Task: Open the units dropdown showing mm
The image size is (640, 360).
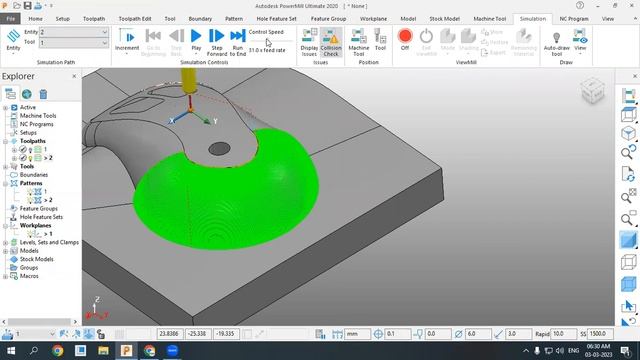Action: 358,334
